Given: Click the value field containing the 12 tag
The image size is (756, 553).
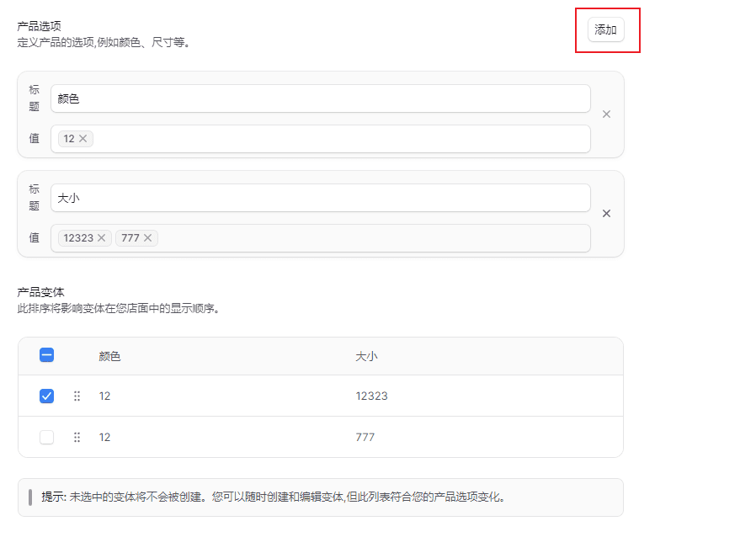Looking at the screenshot, I should [x=337, y=139].
